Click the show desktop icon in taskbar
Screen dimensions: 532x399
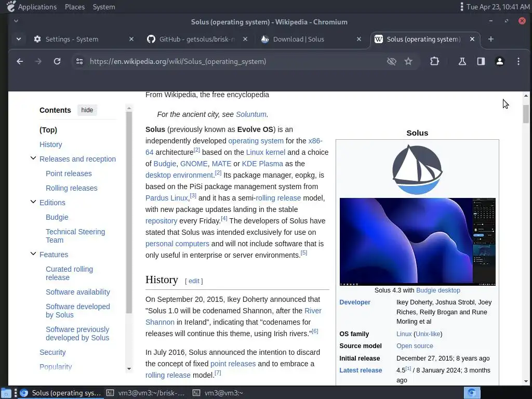[x=6, y=393]
